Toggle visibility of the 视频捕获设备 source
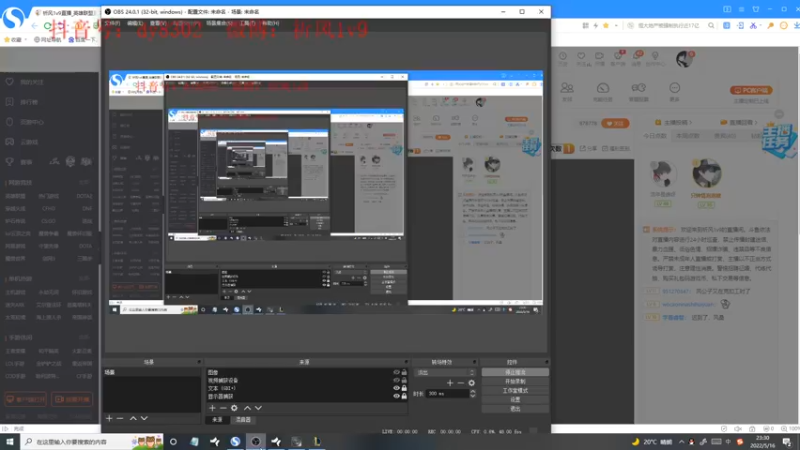 (x=396, y=380)
